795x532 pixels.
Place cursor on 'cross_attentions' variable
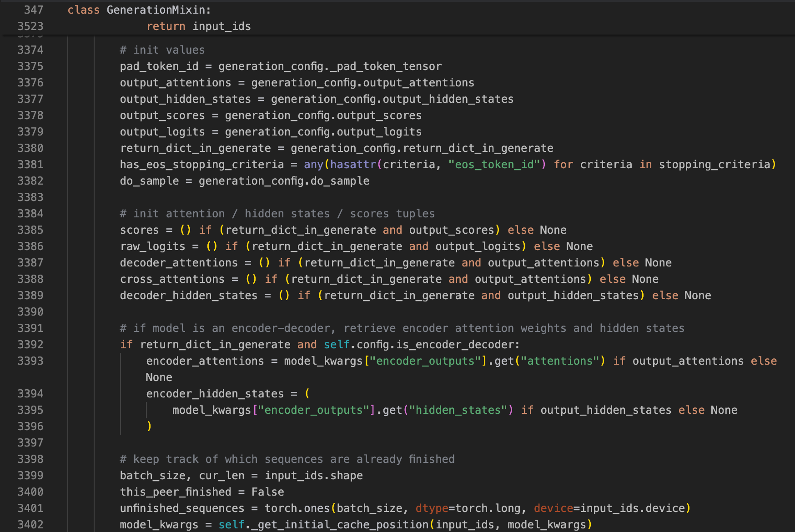172,279
